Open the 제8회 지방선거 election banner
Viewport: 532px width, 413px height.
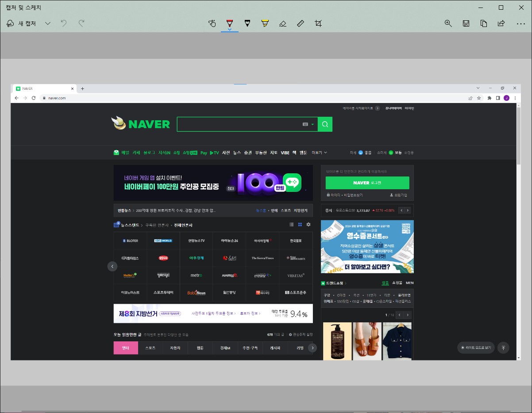point(213,314)
